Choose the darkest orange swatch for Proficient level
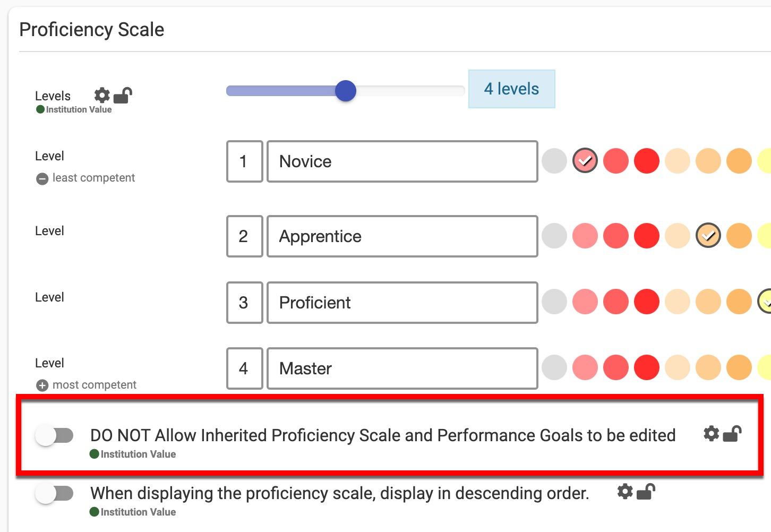The width and height of the screenshot is (771, 532). [739, 302]
